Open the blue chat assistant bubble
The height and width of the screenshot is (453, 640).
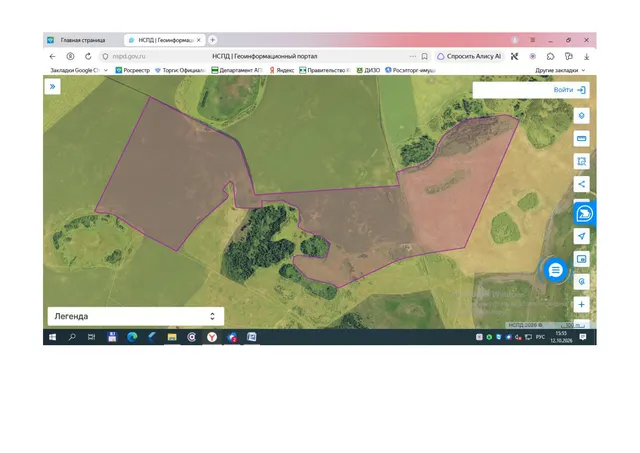pyautogui.click(x=555, y=270)
